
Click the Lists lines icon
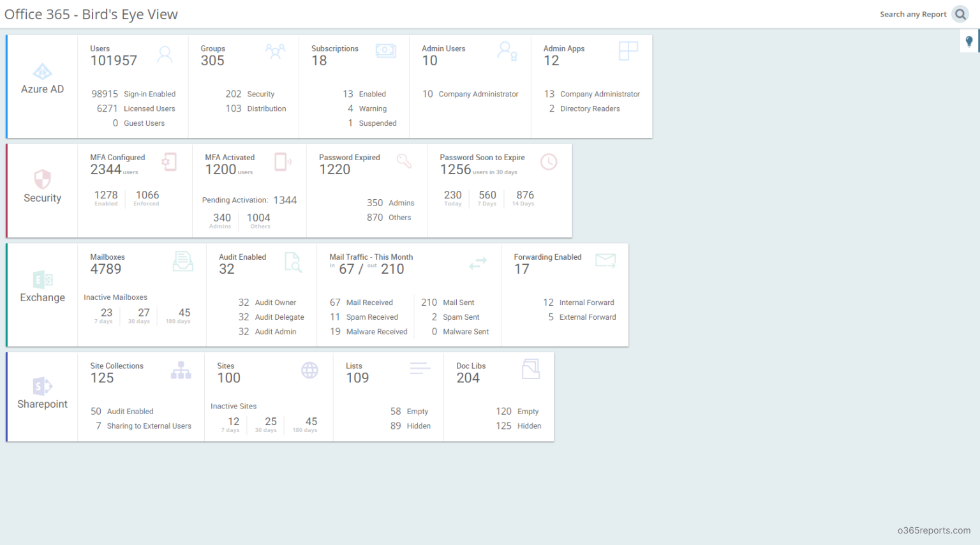[420, 368]
